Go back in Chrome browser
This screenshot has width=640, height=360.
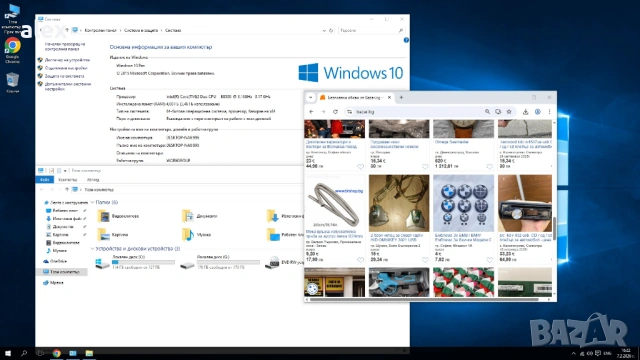pyautogui.click(x=311, y=111)
